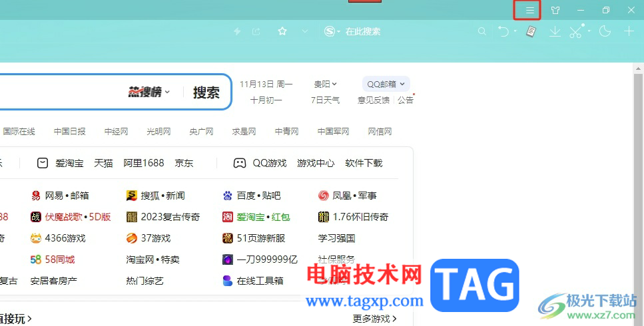Click the undo closed tab icon
Viewport: 644px width, 326px height.
[503, 31]
